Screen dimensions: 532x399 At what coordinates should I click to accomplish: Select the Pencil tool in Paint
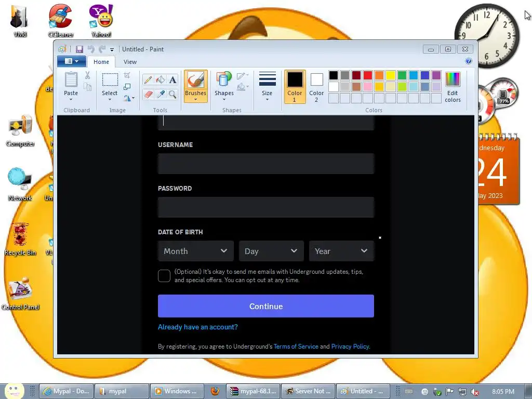pyautogui.click(x=148, y=79)
